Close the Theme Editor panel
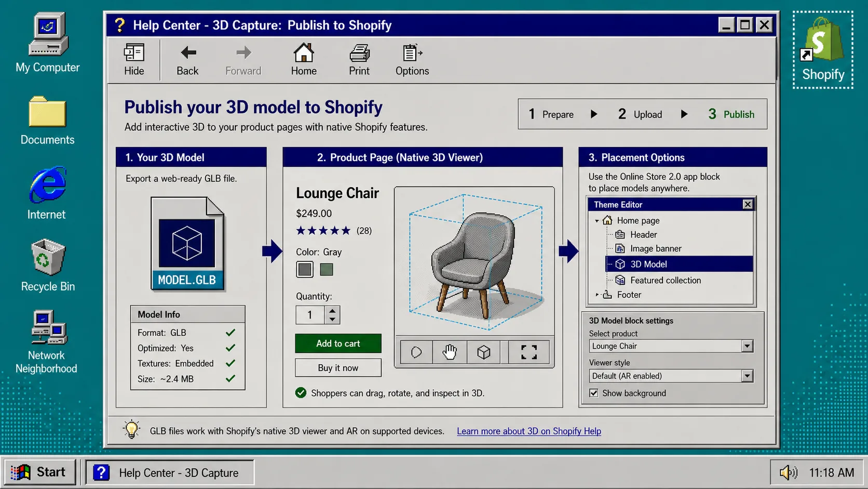868x489 pixels. (748, 204)
